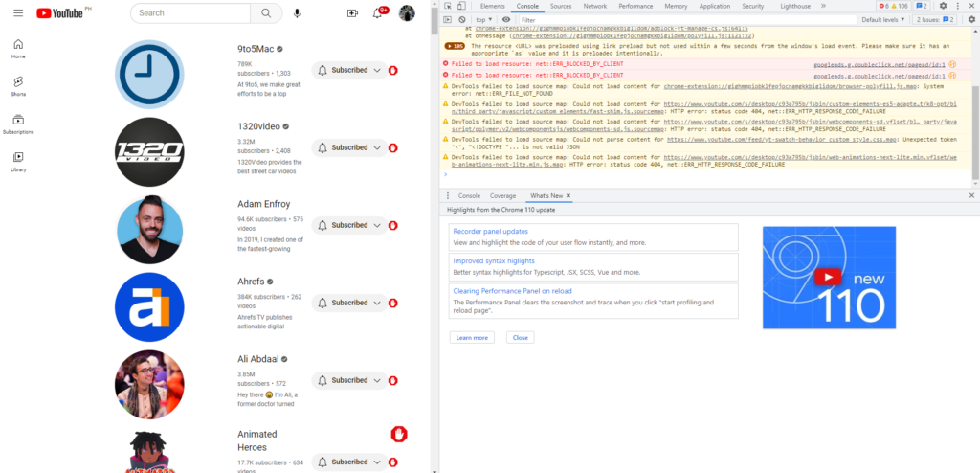Open the YouTube hamburger guide menu
This screenshot has height=473, width=980.
pyautogui.click(x=18, y=13)
